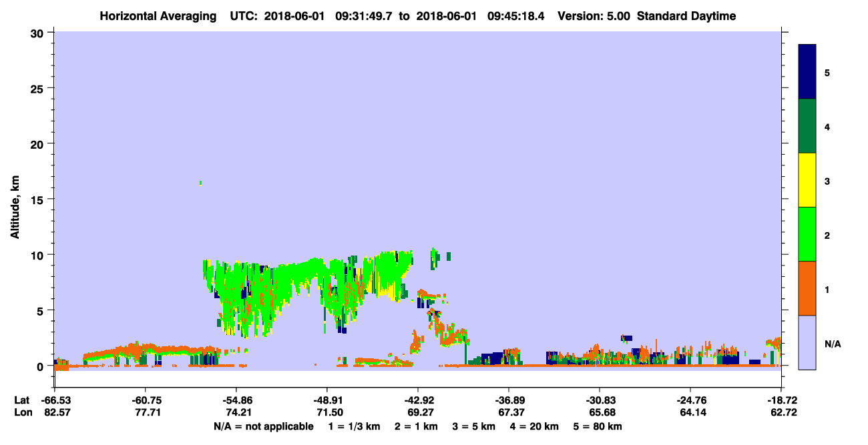Click the '3 = 5 km' legend text
Image resolution: width=868 pixels, height=445 pixels.
[x=473, y=426]
